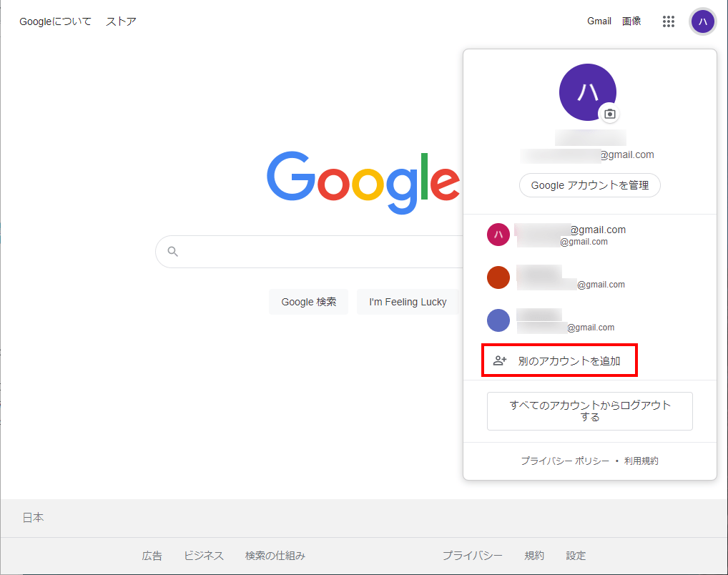The width and height of the screenshot is (728, 575).
Task: Open the 規約 footer link
Action: point(534,556)
